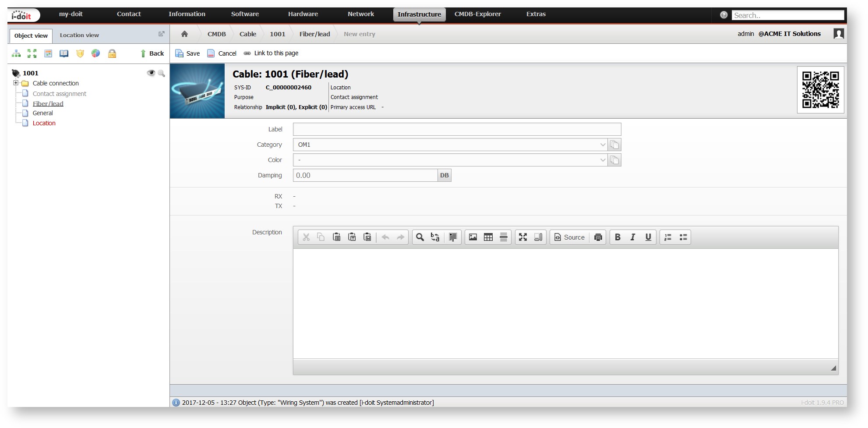This screenshot has width=868, height=428.
Task: Open the user profile icon
Action: pyautogui.click(x=839, y=34)
